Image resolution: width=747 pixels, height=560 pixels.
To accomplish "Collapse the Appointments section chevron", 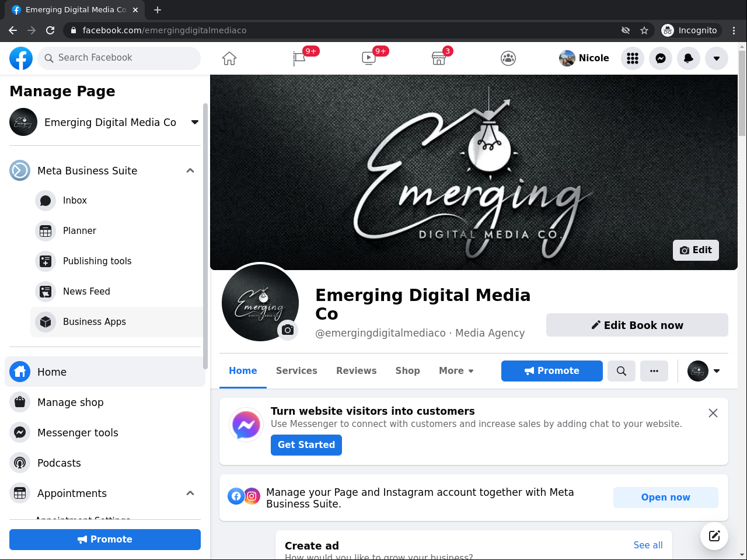I will (190, 493).
